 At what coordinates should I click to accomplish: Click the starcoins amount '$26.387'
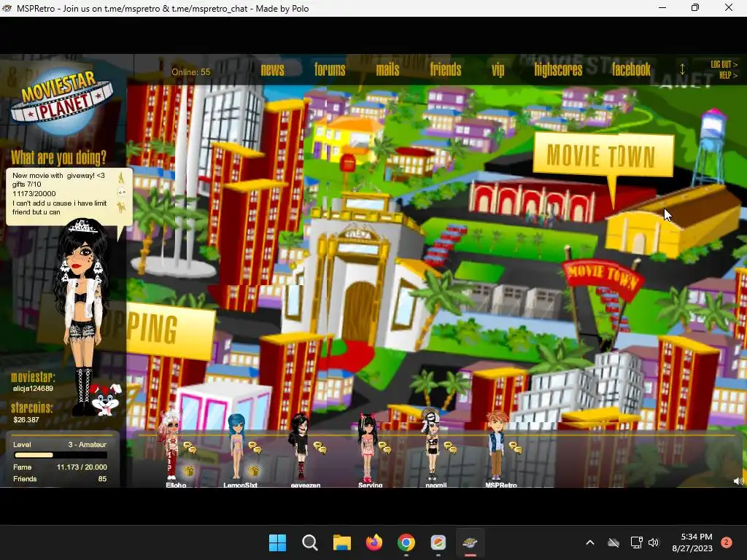(26, 419)
